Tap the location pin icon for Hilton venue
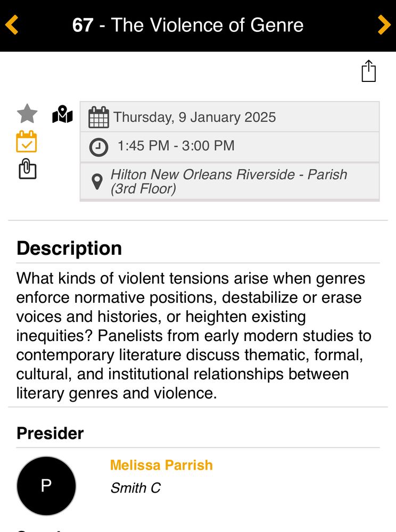Screen dimensions: 396x532 pyautogui.click(x=97, y=181)
